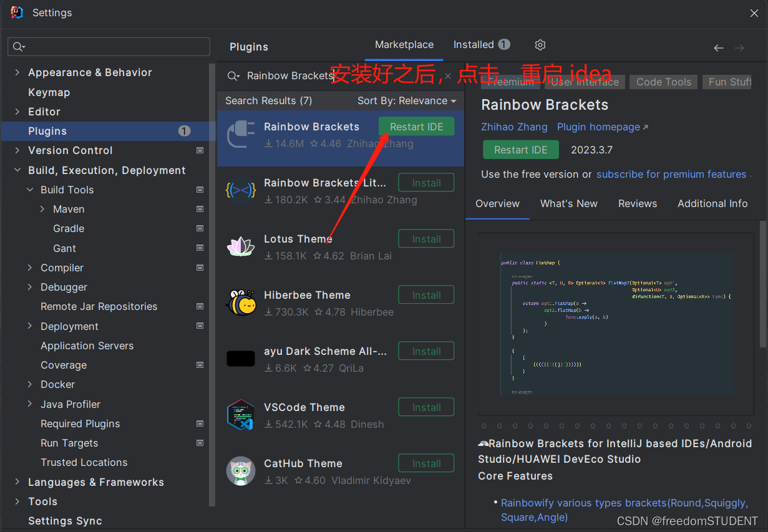This screenshot has height=532, width=768.
Task: Close the Settings dialog window
Action: click(754, 12)
